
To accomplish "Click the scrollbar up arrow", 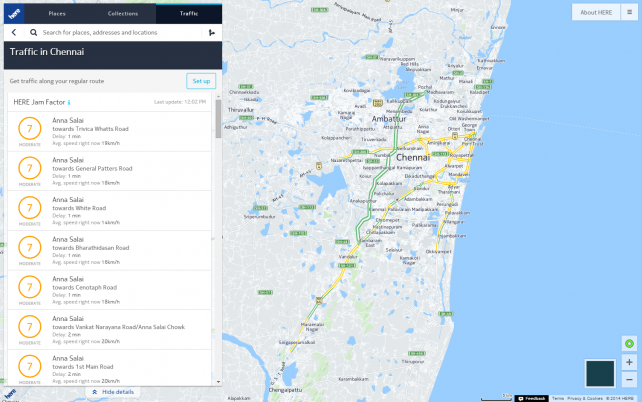I will pos(218,97).
